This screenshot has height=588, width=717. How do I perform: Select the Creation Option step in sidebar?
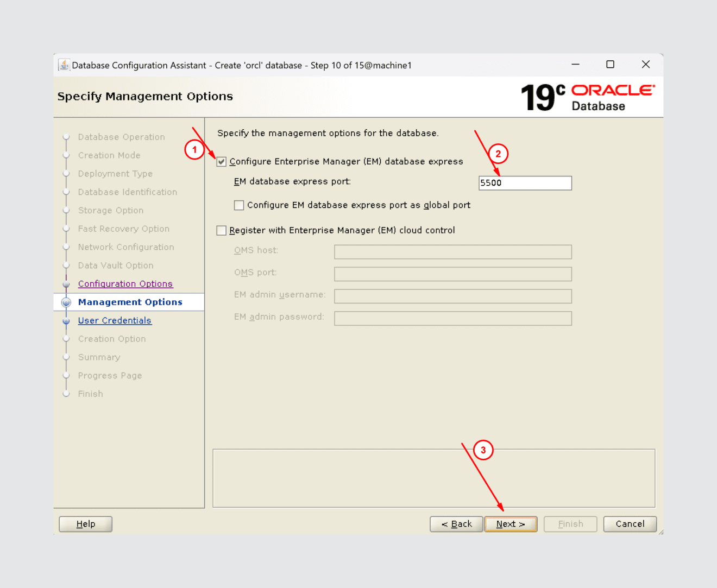tap(112, 338)
